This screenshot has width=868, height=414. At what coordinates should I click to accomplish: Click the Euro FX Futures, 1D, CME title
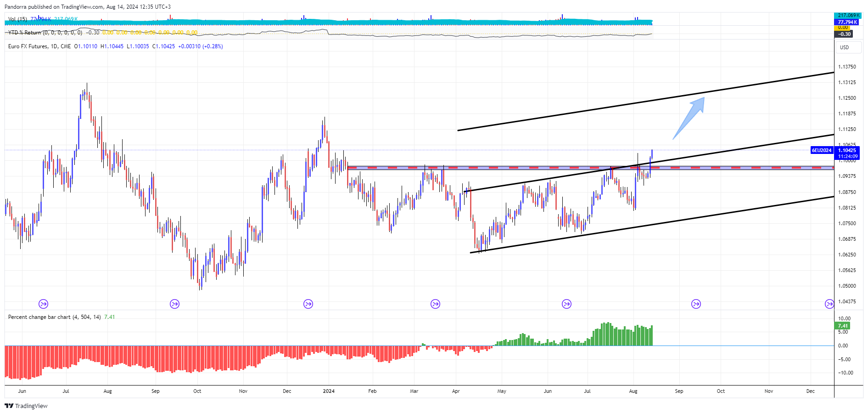[x=39, y=46]
